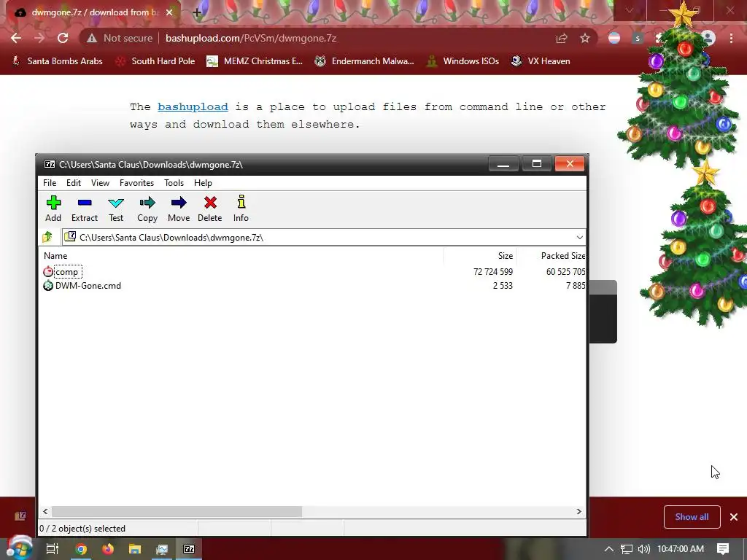Screen dimensions: 747x560
Task: Launch Firefox from the taskbar
Action: pos(108,549)
